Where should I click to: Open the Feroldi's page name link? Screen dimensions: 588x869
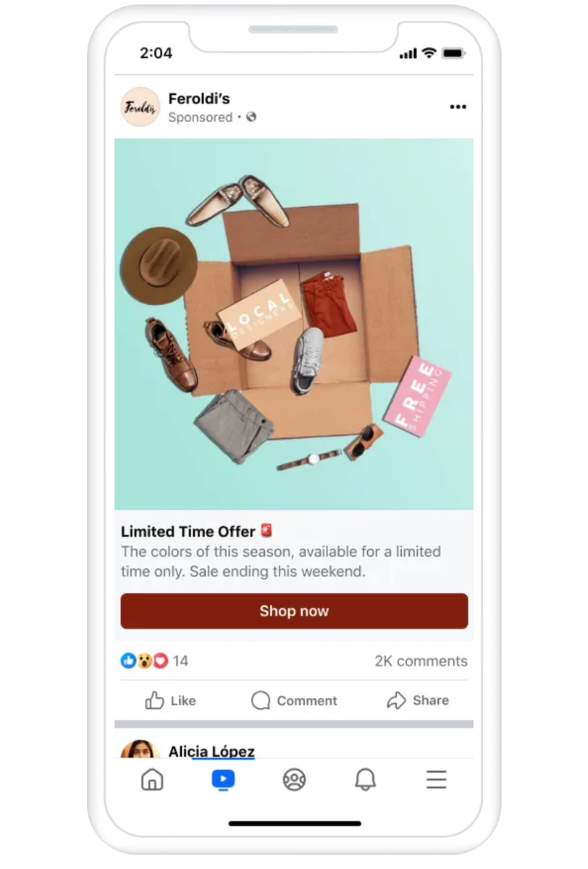pos(199,98)
